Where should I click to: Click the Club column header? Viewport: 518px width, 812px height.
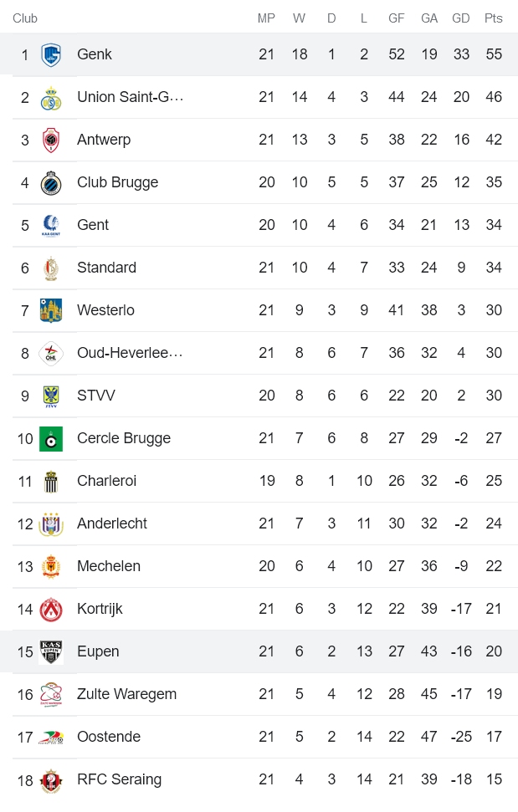pos(25,18)
